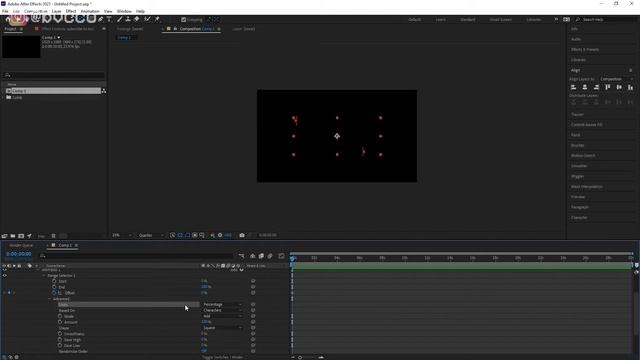Screen dimensions: 640x360
Task: Toggle stopwatch for End property
Action: click(54, 287)
